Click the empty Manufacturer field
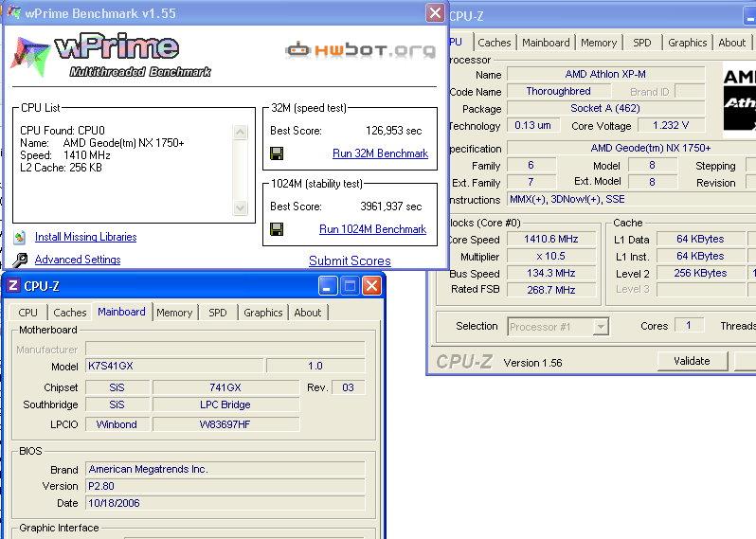 coord(225,349)
